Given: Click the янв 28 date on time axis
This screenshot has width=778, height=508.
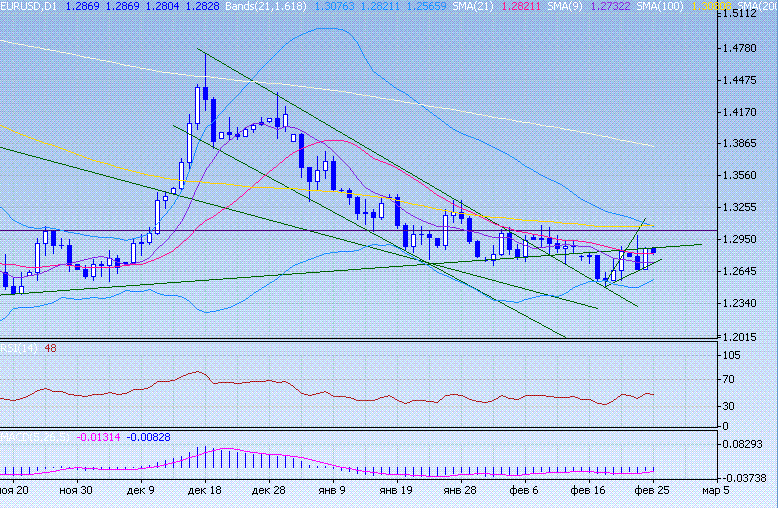Looking at the screenshot, I should 459,491.
